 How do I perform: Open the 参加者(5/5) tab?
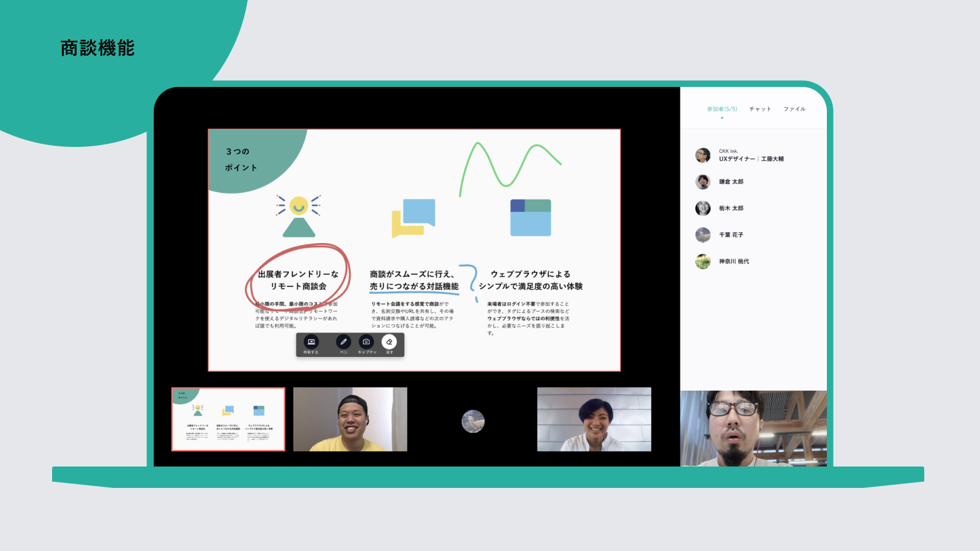tap(722, 109)
